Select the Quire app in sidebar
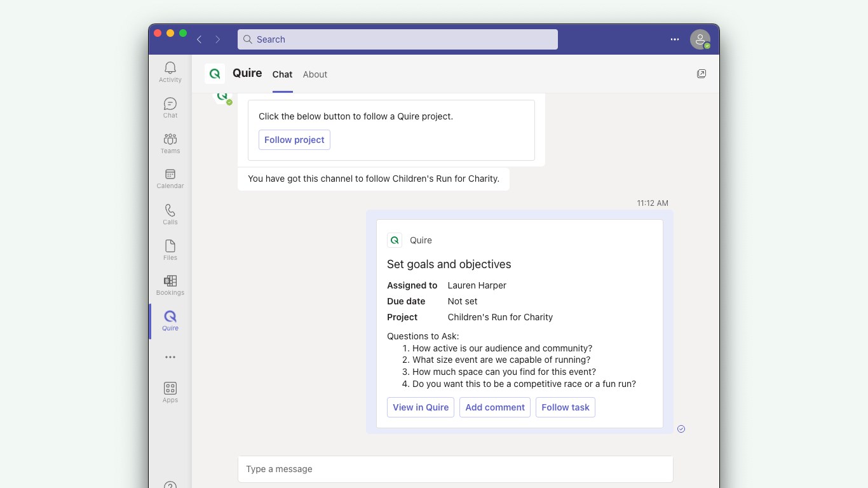Image resolution: width=868 pixels, height=488 pixels. (x=170, y=320)
